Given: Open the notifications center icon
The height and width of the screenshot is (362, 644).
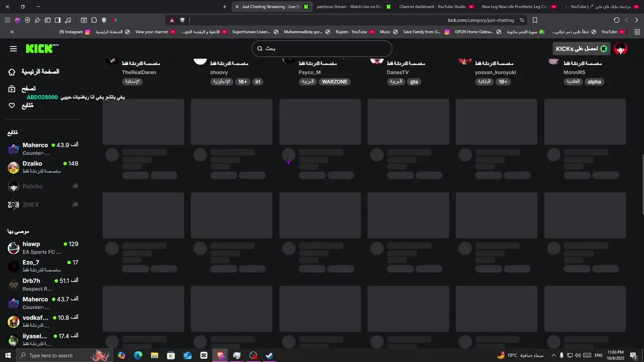Looking at the screenshot, I should click(633, 355).
